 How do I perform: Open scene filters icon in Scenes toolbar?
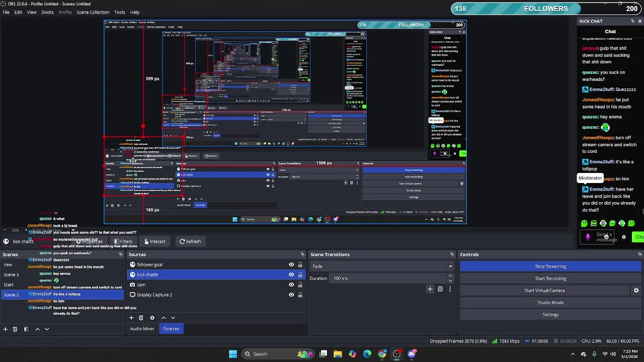26,329
